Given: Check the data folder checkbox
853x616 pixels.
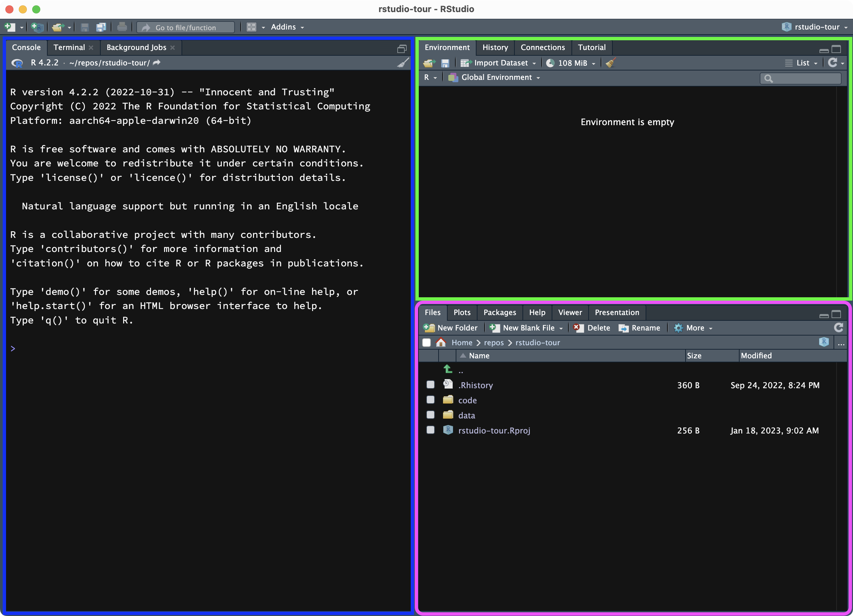Looking at the screenshot, I should pyautogui.click(x=430, y=414).
